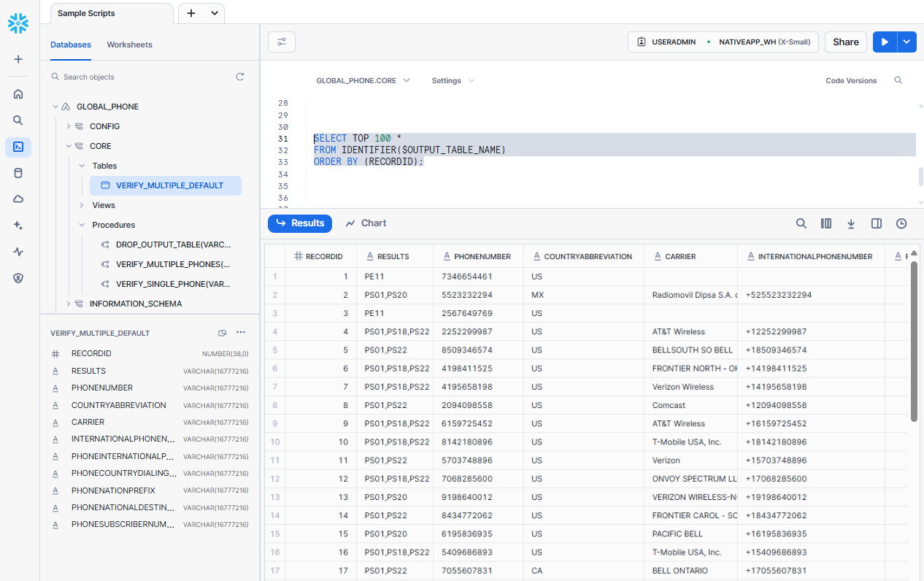924x581 pixels.
Task: Open the Settings dropdown in editor
Action: click(453, 80)
